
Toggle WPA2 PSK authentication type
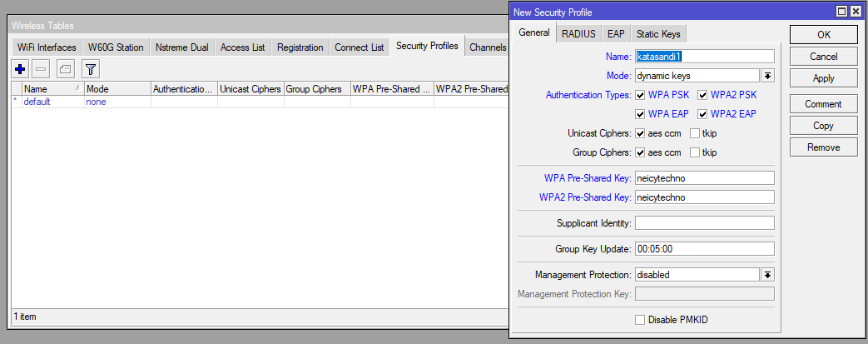pos(702,95)
